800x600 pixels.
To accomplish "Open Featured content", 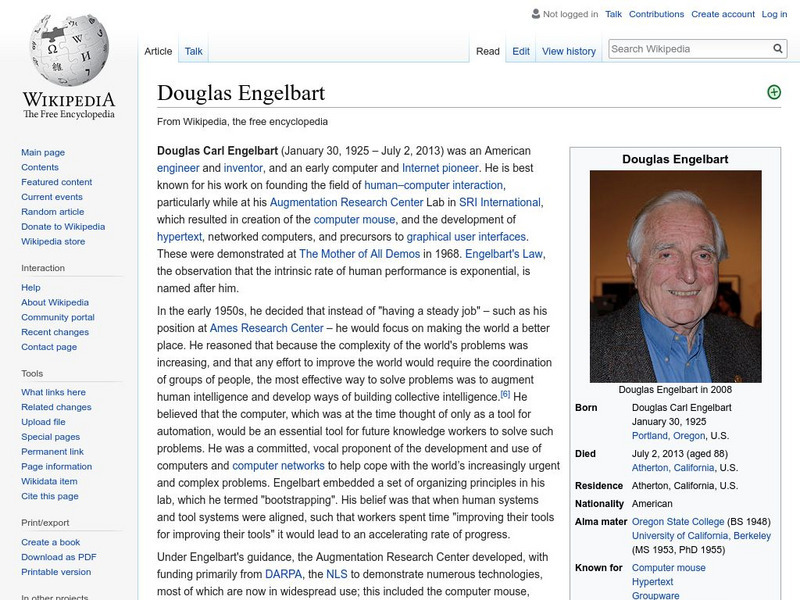I will click(x=57, y=182).
